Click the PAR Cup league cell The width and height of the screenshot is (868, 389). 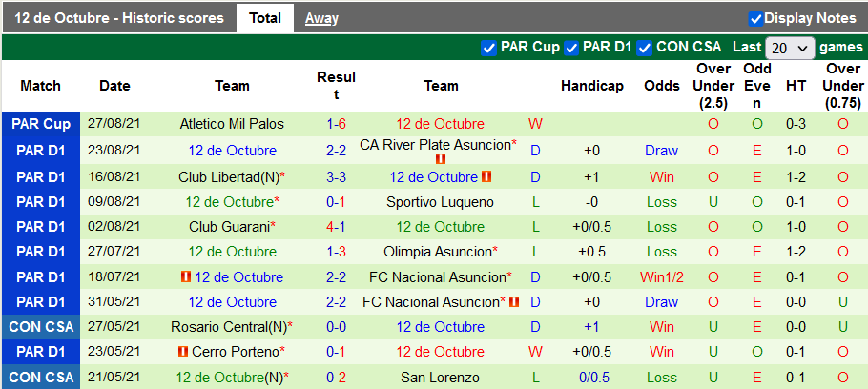point(41,124)
